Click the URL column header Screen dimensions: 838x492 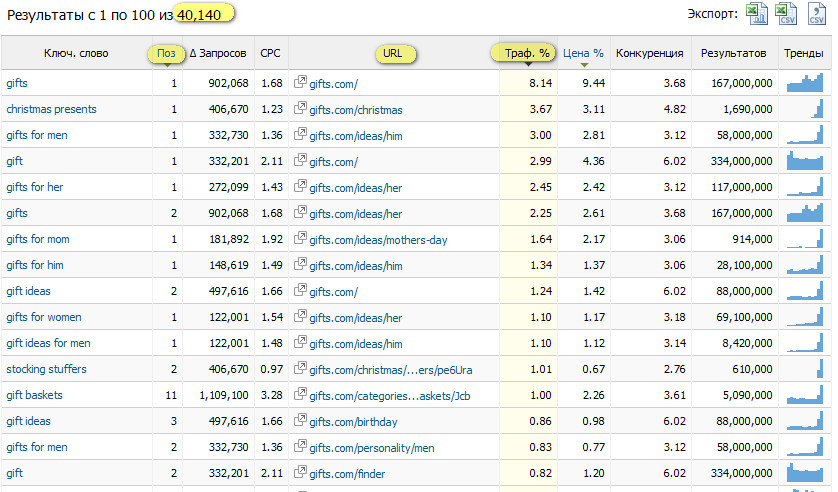point(392,53)
